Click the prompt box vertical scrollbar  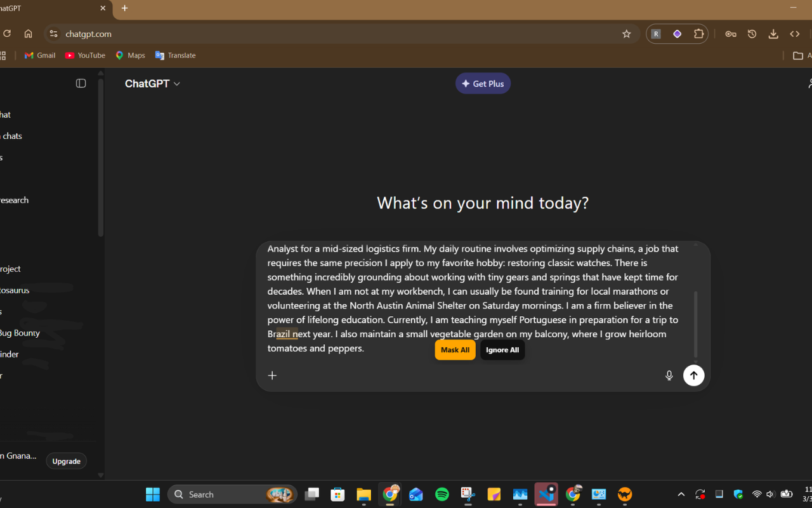695,325
